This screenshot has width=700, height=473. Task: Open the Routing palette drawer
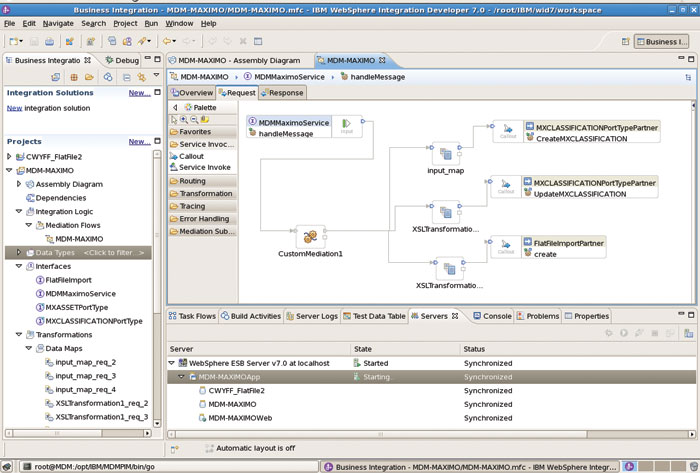click(203, 181)
